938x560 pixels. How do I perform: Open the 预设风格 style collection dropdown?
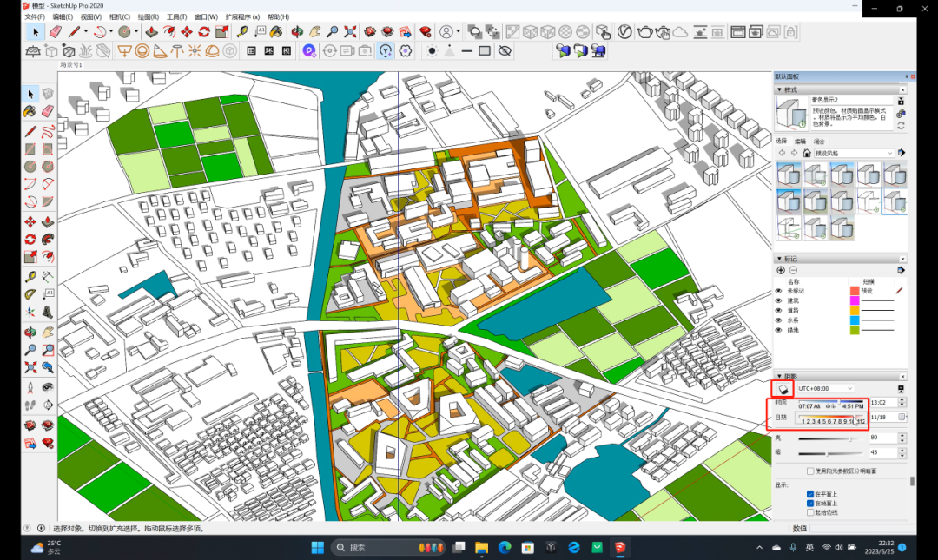(854, 153)
